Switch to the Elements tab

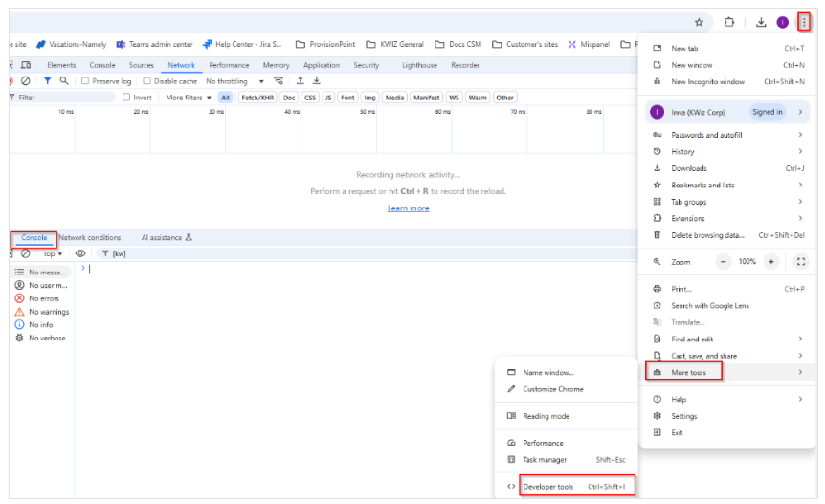[61, 65]
